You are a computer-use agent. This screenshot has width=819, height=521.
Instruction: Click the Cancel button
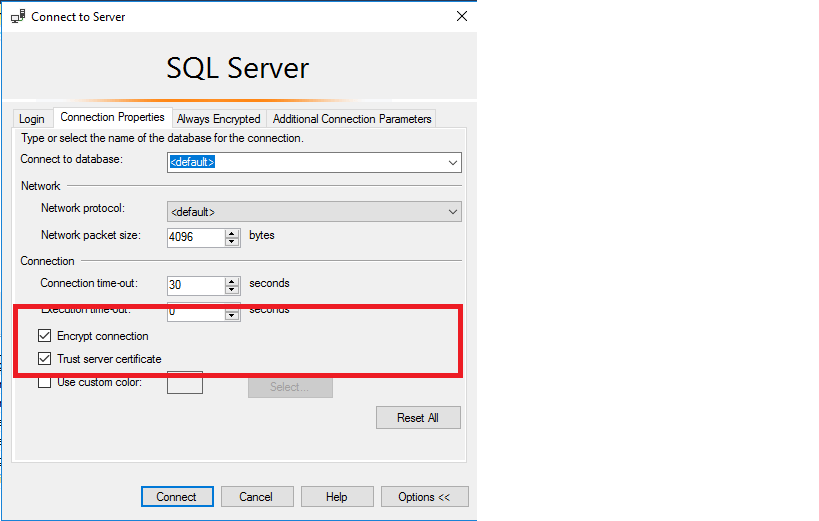click(256, 496)
